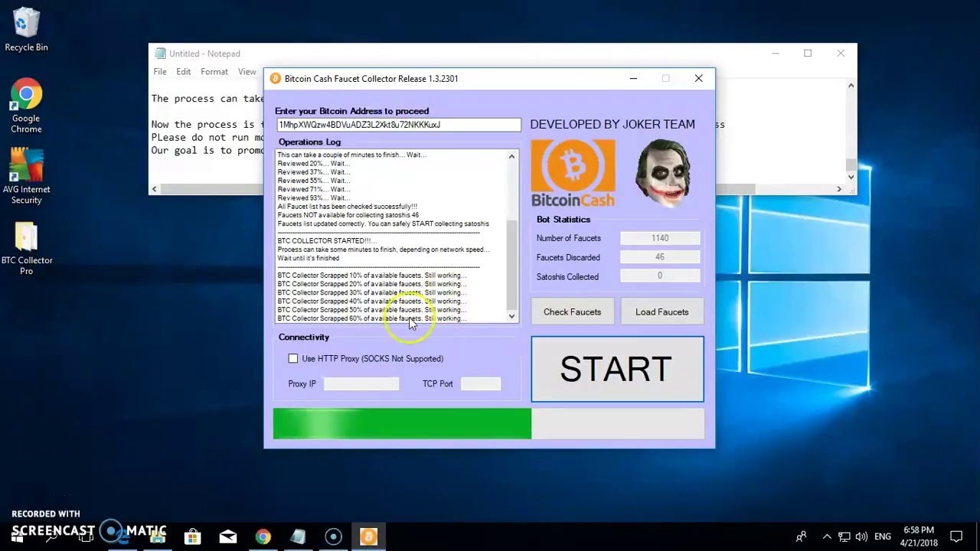Open Microsoft Store from the taskbar
980x551 pixels.
coord(193,536)
